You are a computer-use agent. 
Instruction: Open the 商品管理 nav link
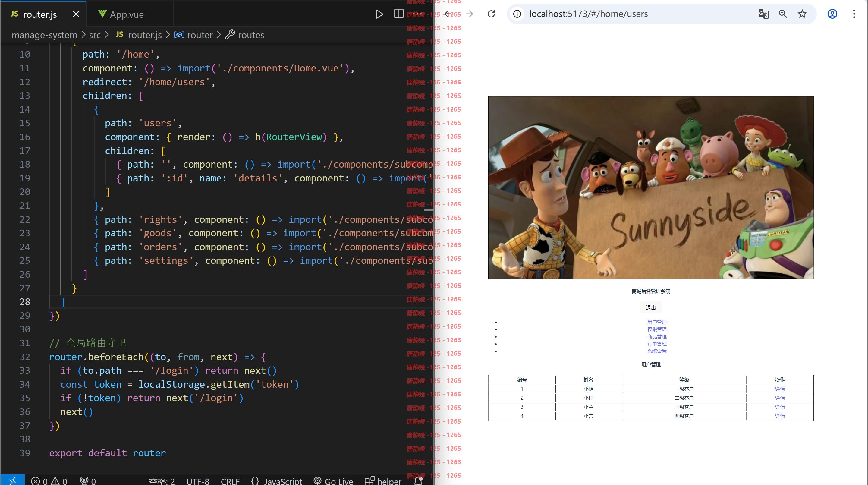pyautogui.click(x=657, y=337)
